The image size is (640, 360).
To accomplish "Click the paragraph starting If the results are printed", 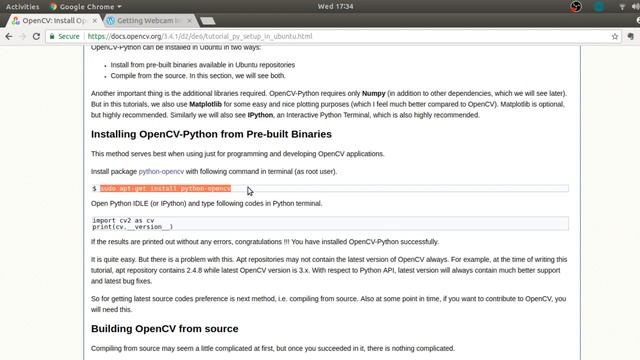I will (x=265, y=242).
